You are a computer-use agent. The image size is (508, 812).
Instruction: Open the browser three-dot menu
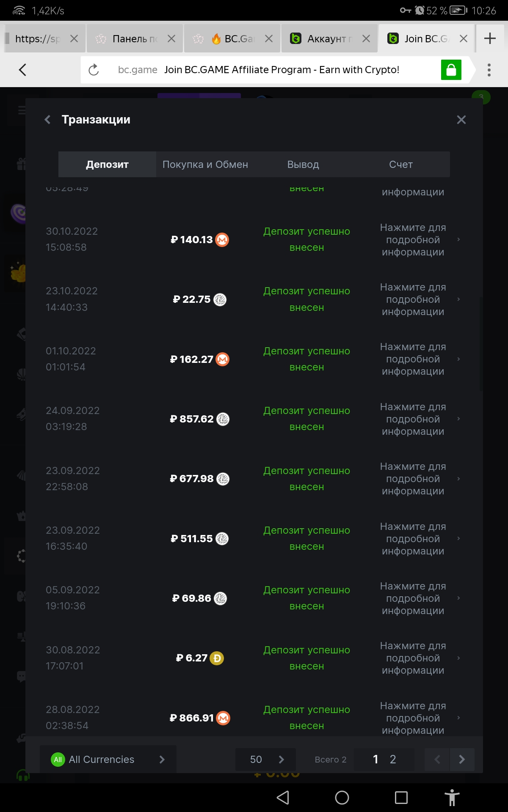pos(489,70)
